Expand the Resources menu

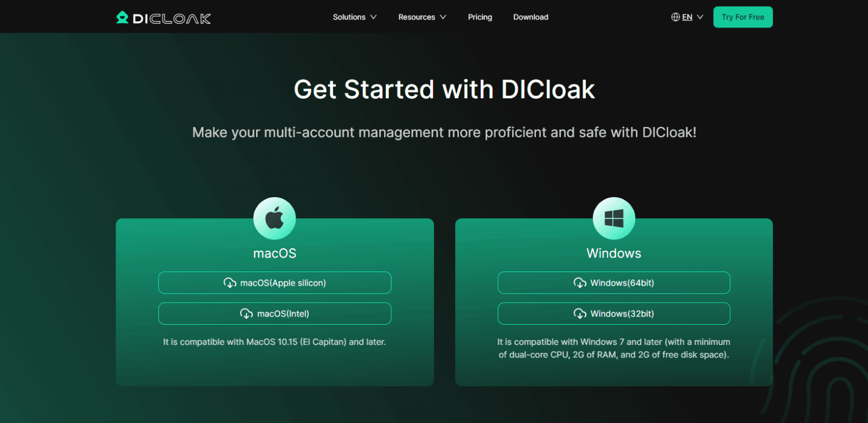pyautogui.click(x=422, y=17)
